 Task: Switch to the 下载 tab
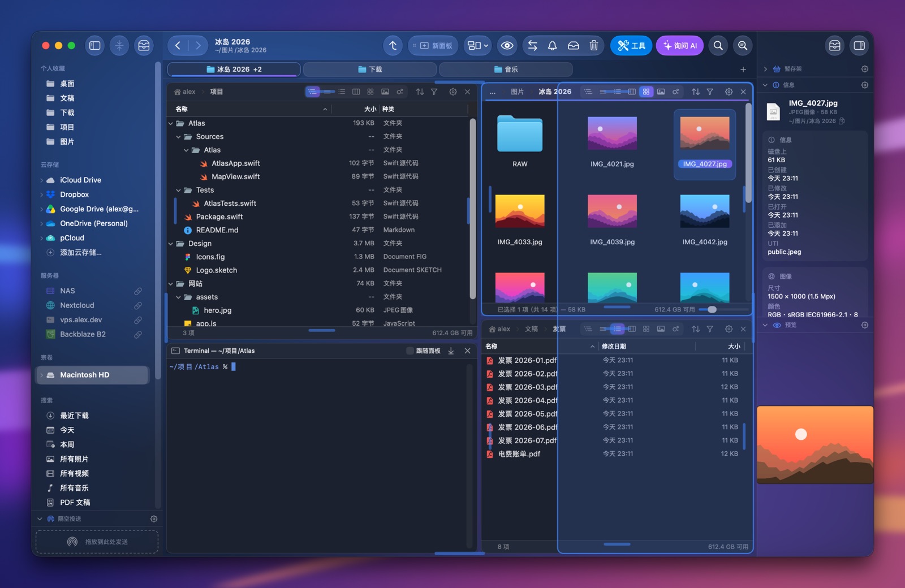(370, 70)
